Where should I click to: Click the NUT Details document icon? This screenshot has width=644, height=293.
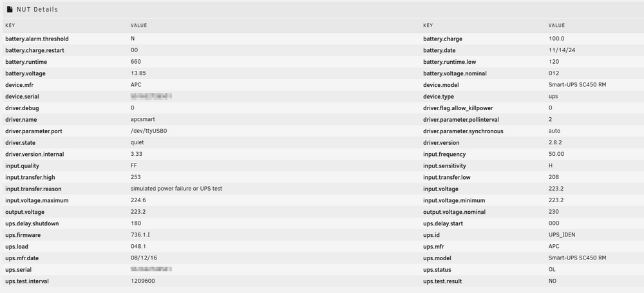[x=10, y=9]
